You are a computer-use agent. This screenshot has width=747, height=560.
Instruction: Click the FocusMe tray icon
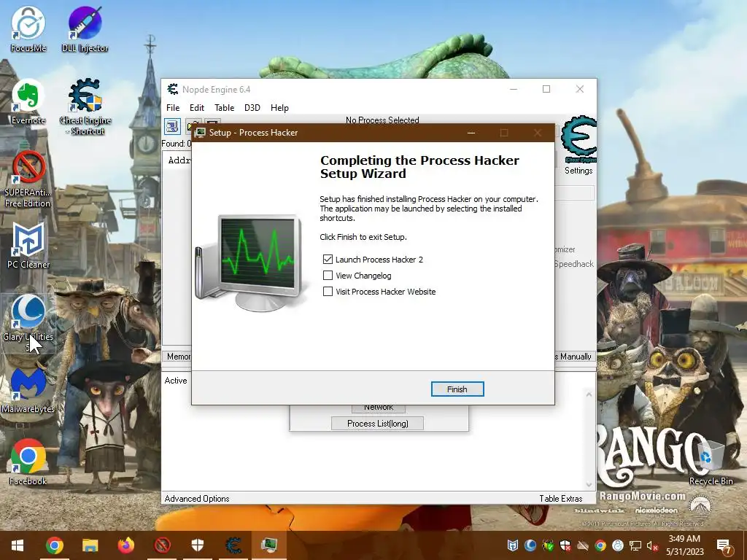(x=617, y=545)
